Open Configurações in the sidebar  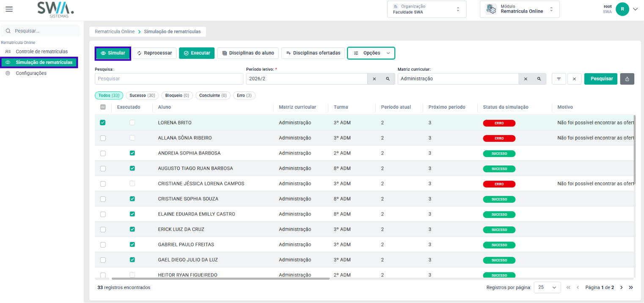tap(31, 73)
